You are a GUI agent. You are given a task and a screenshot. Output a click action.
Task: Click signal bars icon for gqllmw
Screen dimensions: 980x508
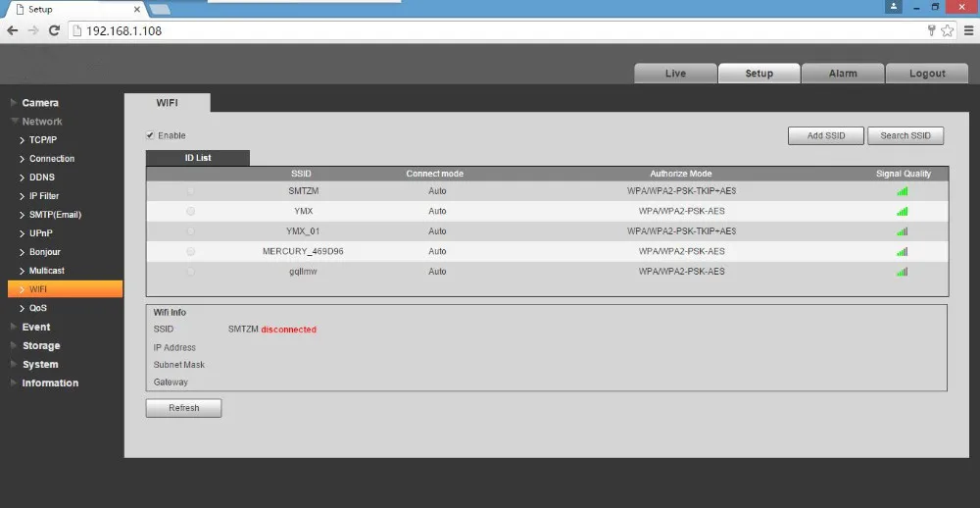click(x=902, y=271)
